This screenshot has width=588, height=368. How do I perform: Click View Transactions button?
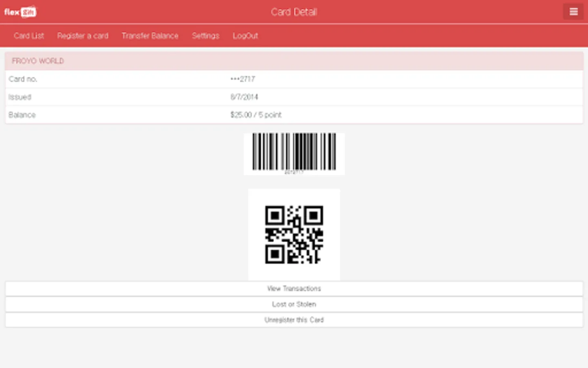pyautogui.click(x=294, y=289)
